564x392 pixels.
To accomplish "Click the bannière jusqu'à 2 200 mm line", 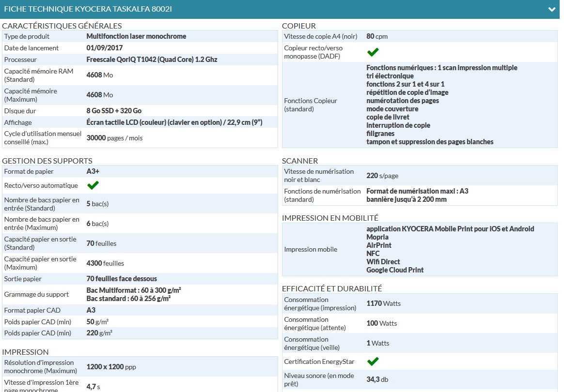I will coord(407,199).
